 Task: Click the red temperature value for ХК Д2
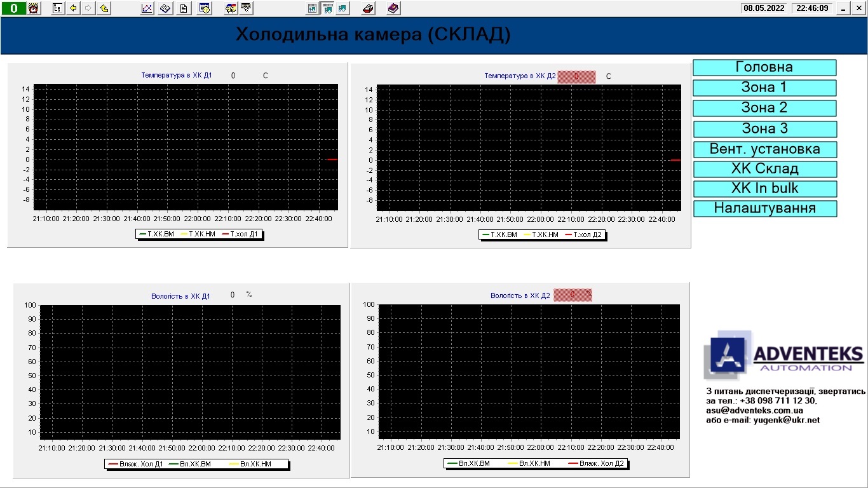point(576,76)
